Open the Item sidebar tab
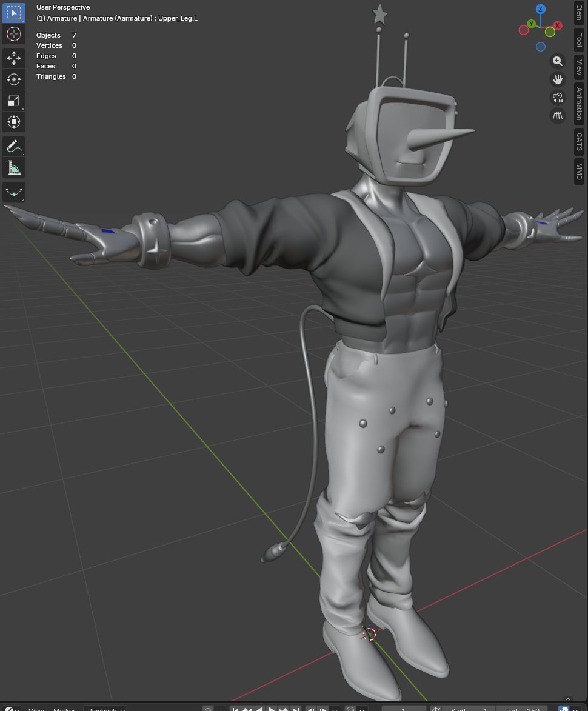Screen dimensions: 588x711 pyautogui.click(x=579, y=13)
